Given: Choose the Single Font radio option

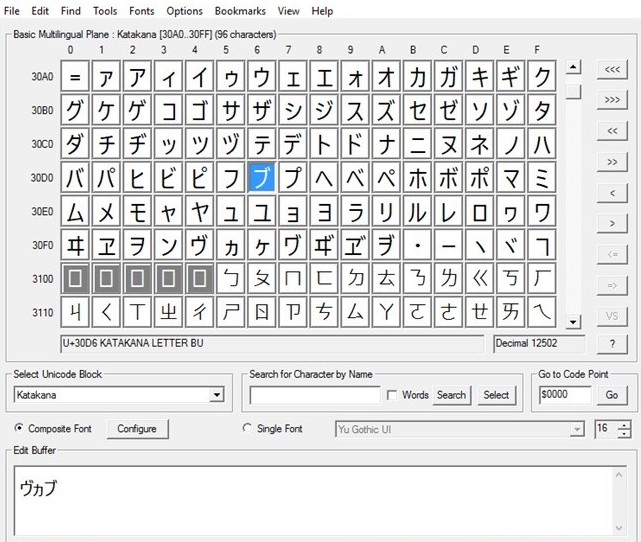Looking at the screenshot, I should point(248,429).
